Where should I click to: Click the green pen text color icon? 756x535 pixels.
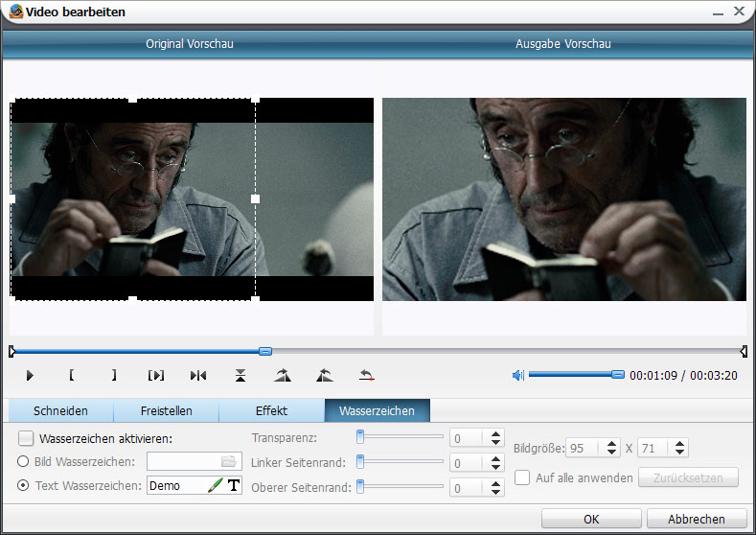(215, 486)
